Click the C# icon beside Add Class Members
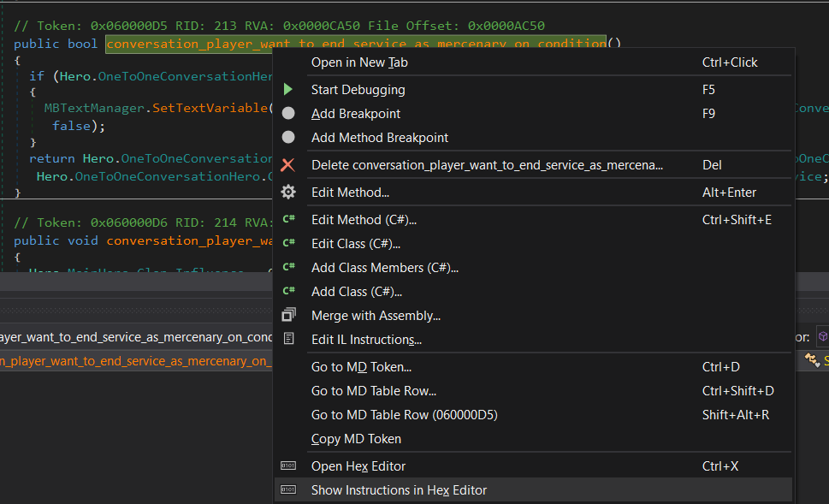 click(x=288, y=267)
